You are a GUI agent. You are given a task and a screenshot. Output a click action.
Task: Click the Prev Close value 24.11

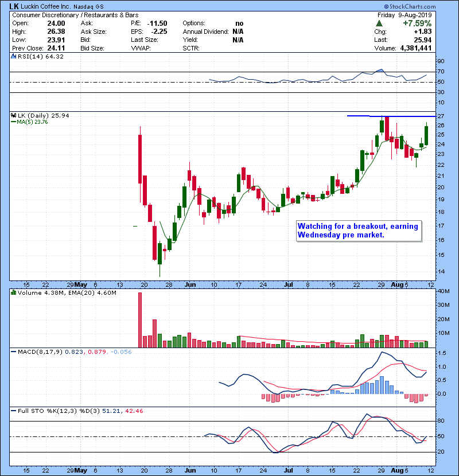[x=56, y=48]
